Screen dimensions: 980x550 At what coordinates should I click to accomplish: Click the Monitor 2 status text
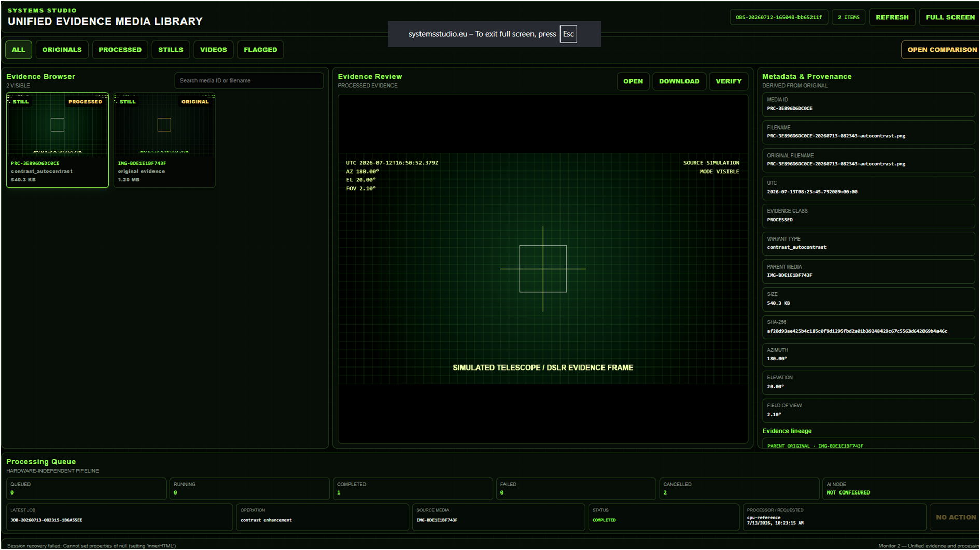pyautogui.click(x=928, y=546)
